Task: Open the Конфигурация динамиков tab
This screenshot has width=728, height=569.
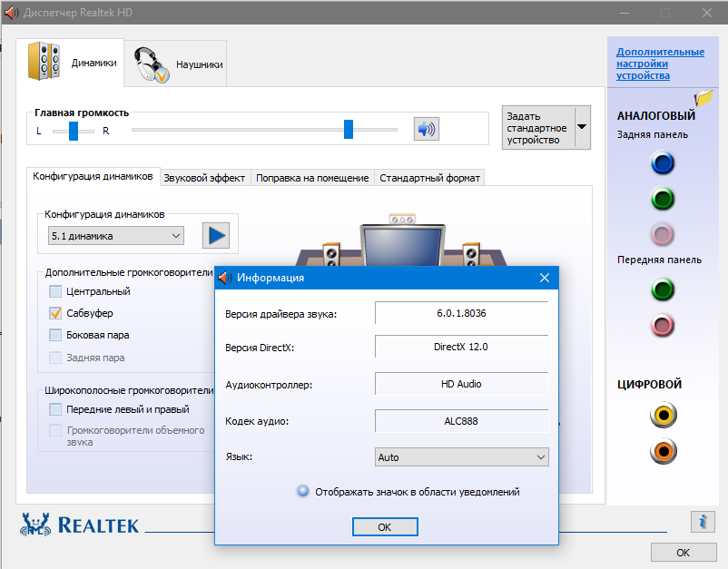Action: pyautogui.click(x=93, y=176)
